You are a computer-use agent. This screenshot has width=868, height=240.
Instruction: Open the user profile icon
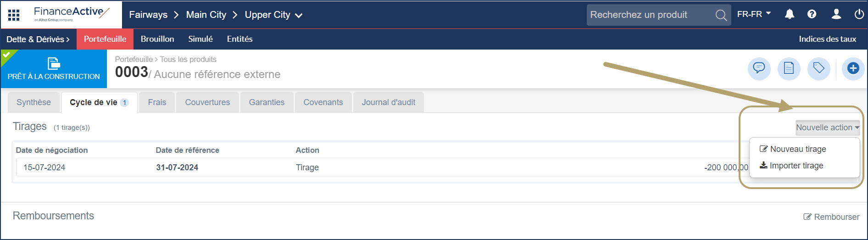pos(836,14)
